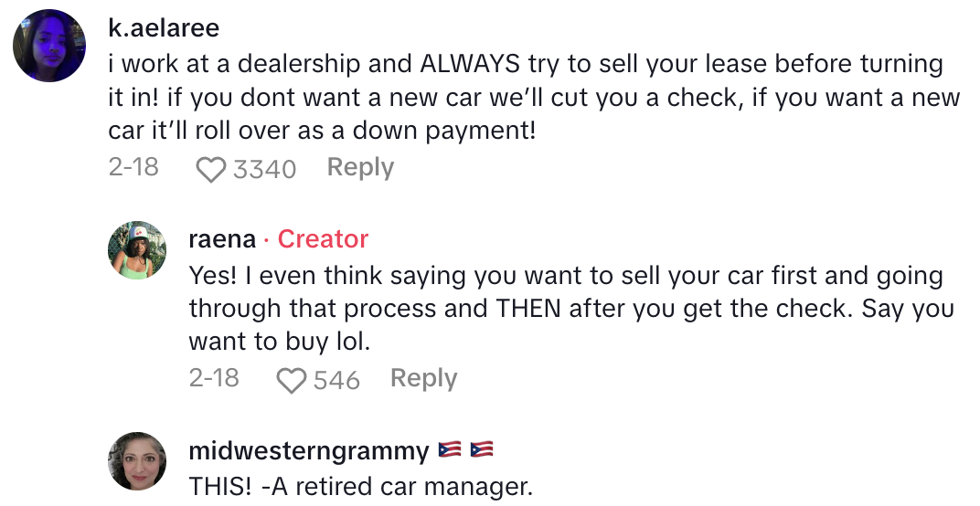The height and width of the screenshot is (506, 980).
Task: Like k.aelaree's comment with the heart icon
Action: click(211, 169)
